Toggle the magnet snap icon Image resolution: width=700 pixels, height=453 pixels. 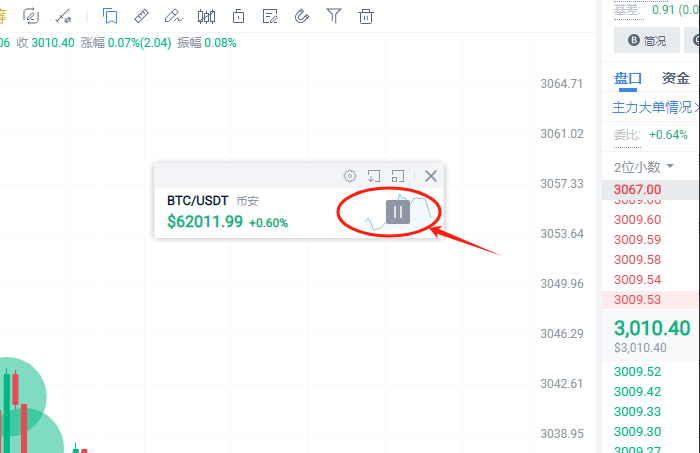click(x=302, y=17)
